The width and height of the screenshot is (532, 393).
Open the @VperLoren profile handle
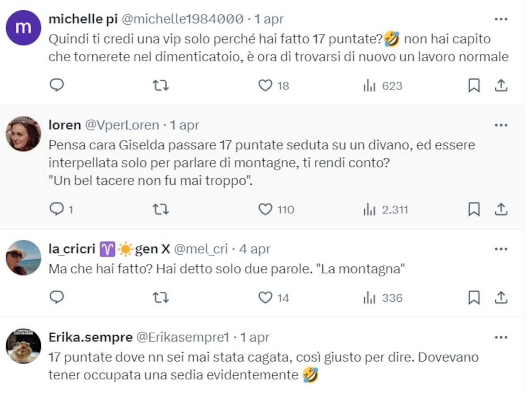pos(122,125)
